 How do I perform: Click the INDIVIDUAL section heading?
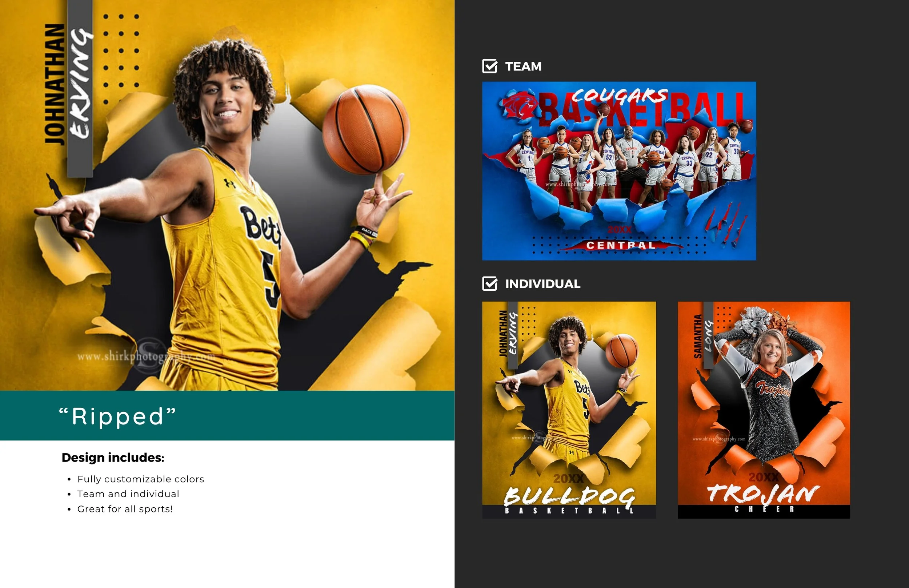pyautogui.click(x=542, y=284)
